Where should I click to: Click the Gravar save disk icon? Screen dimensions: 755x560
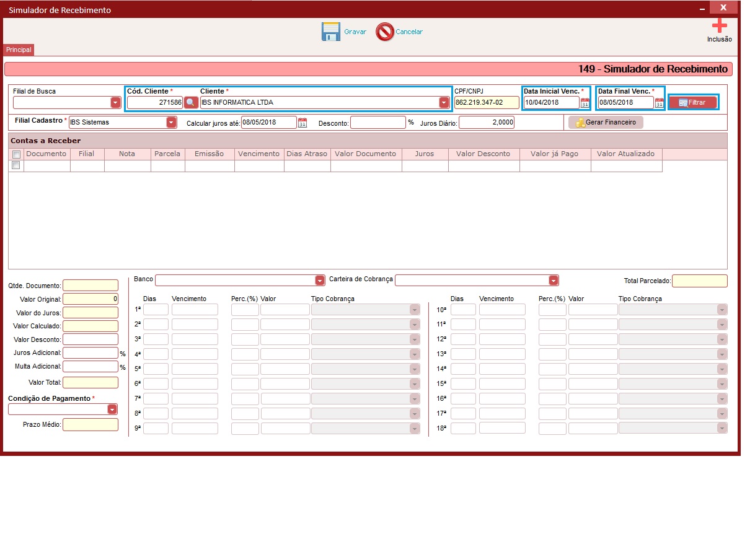[x=331, y=32]
